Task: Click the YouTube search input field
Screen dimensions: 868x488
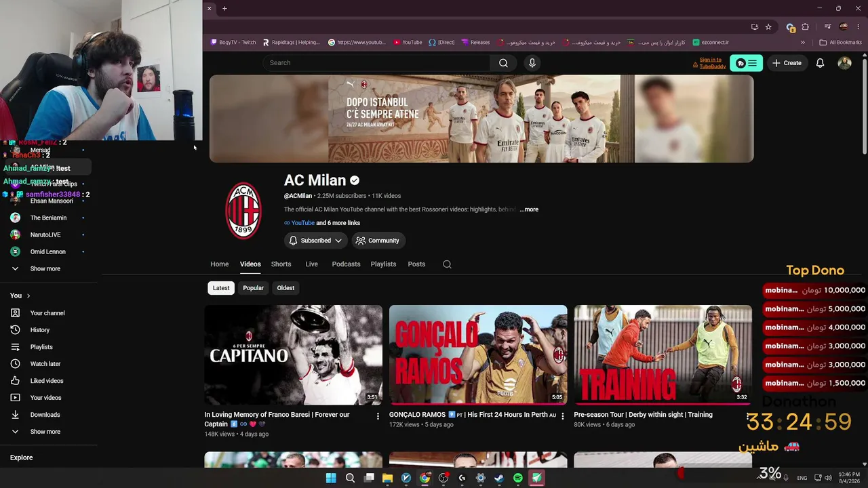Action: 376,63
